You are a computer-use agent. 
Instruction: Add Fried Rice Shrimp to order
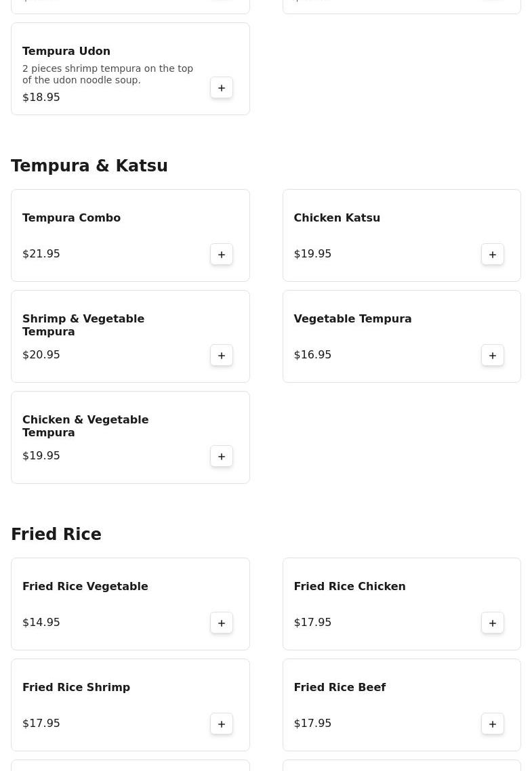222,724
